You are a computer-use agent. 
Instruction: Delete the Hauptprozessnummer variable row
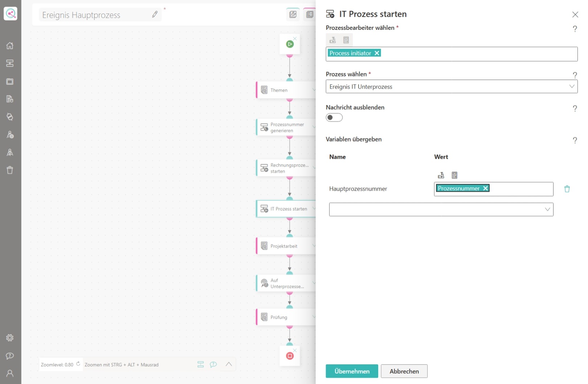click(567, 189)
